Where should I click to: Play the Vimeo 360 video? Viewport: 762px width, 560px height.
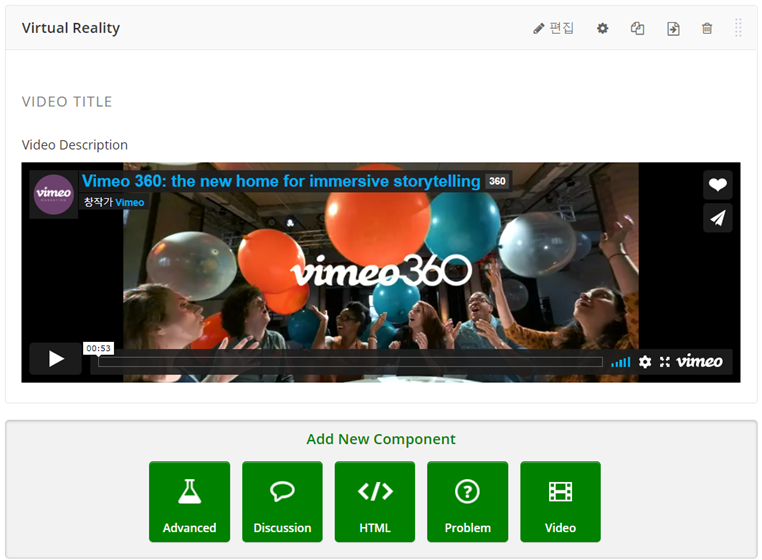pyautogui.click(x=56, y=359)
